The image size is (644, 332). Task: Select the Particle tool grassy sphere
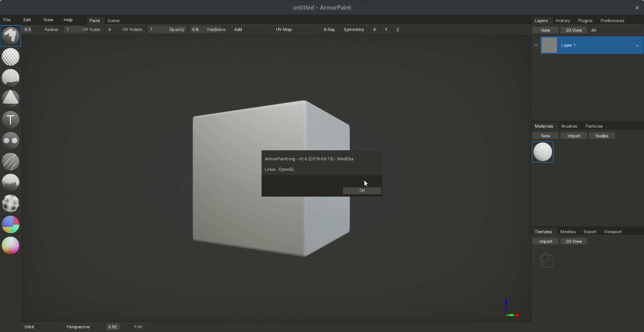tap(10, 183)
